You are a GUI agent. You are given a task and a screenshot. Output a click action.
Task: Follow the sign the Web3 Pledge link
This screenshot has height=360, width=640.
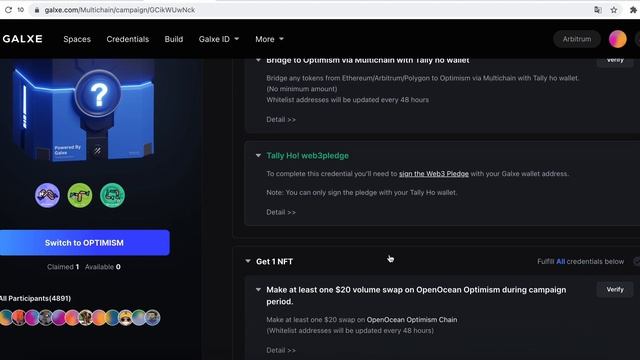(433, 173)
